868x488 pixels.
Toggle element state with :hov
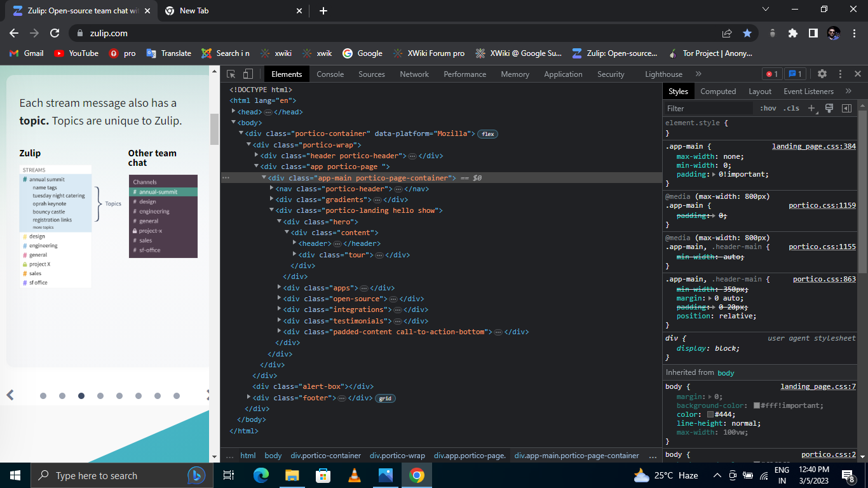point(768,108)
